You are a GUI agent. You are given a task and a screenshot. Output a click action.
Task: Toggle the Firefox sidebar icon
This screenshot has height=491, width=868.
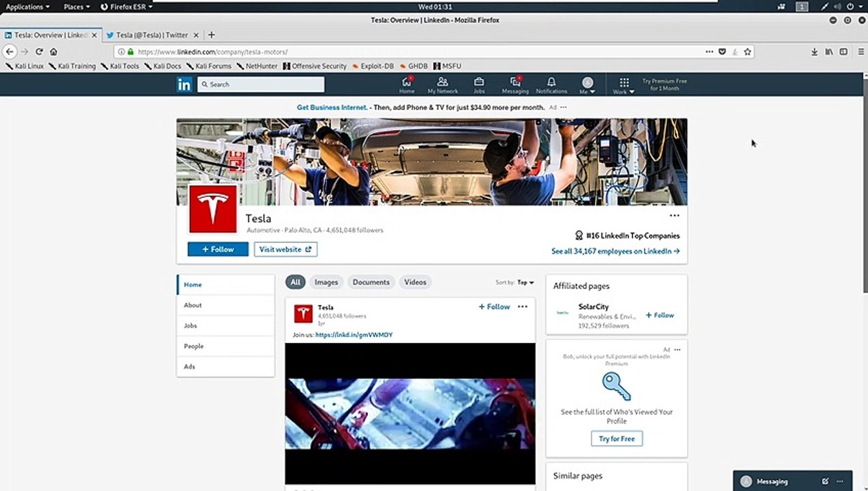(x=843, y=52)
